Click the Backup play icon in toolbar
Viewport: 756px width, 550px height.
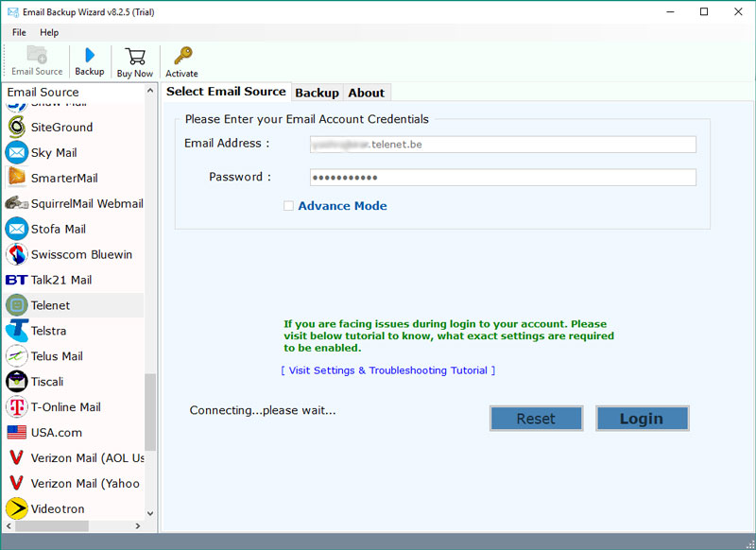click(90, 55)
